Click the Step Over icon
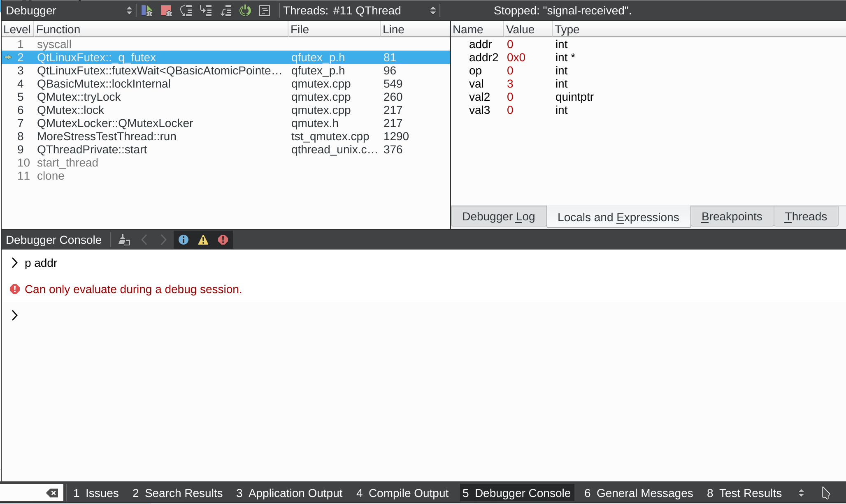 click(186, 11)
